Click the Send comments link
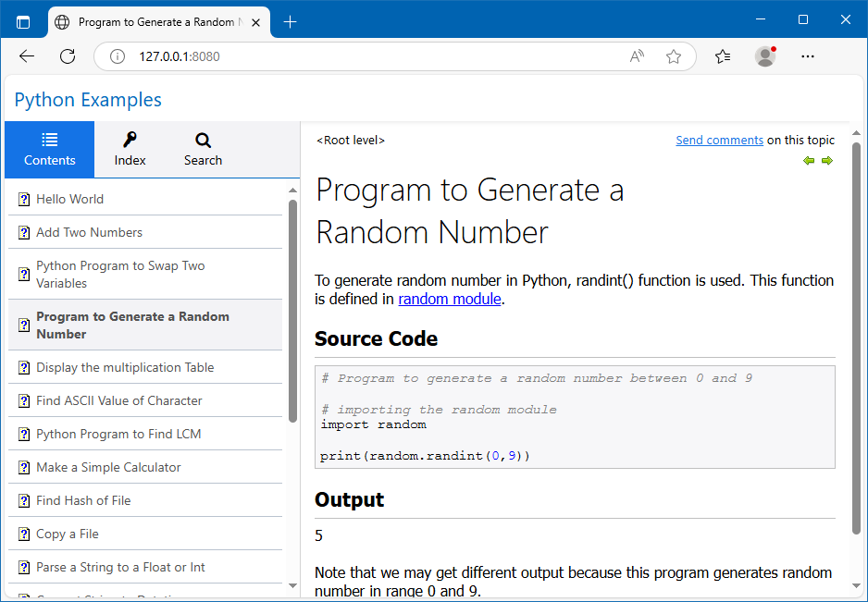This screenshot has width=868, height=602. coord(719,140)
